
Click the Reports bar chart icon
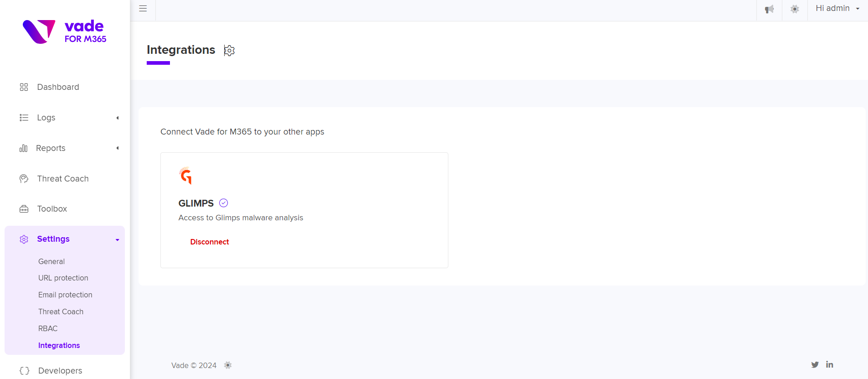pos(24,148)
